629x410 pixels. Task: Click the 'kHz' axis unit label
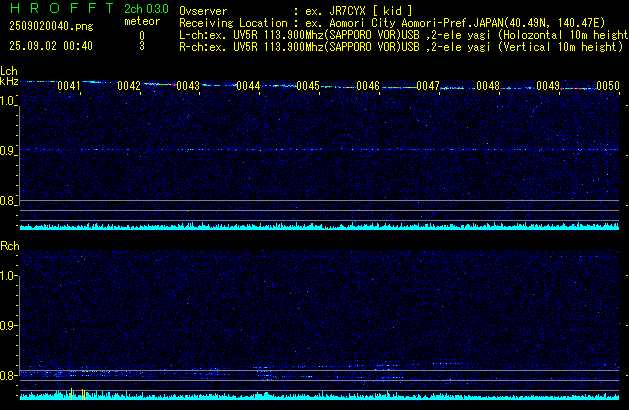(9, 81)
